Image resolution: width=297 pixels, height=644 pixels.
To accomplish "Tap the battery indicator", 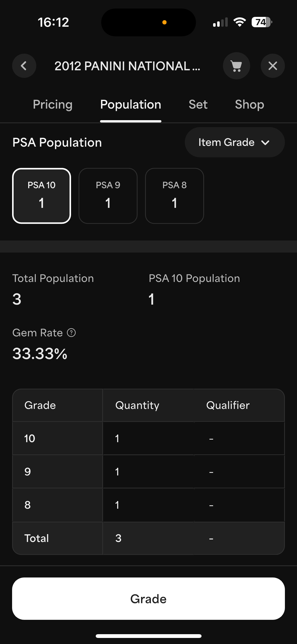I will [262, 22].
